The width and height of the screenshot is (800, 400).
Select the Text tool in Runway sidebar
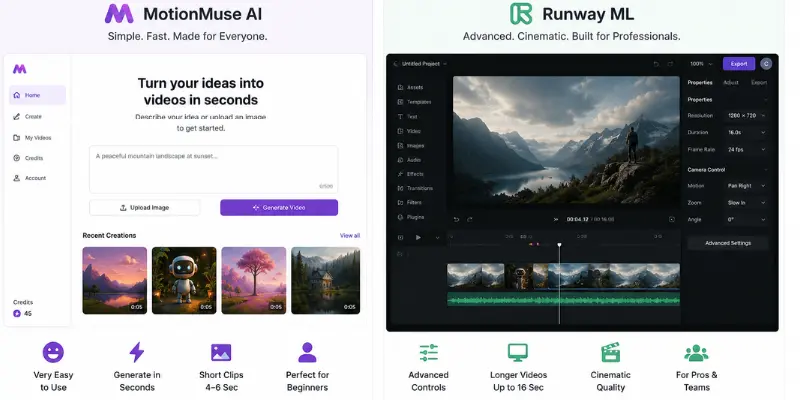[x=407, y=117]
